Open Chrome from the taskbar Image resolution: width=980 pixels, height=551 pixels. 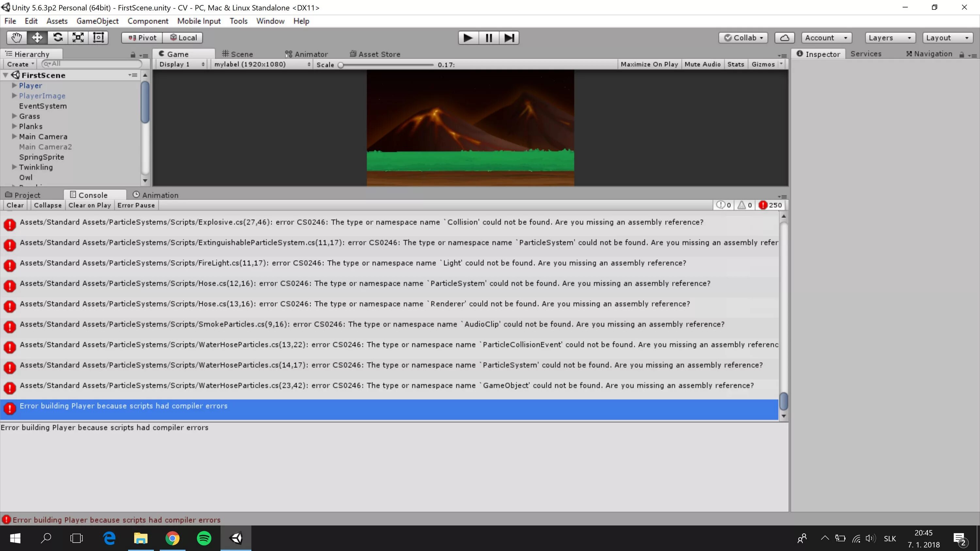pos(172,538)
